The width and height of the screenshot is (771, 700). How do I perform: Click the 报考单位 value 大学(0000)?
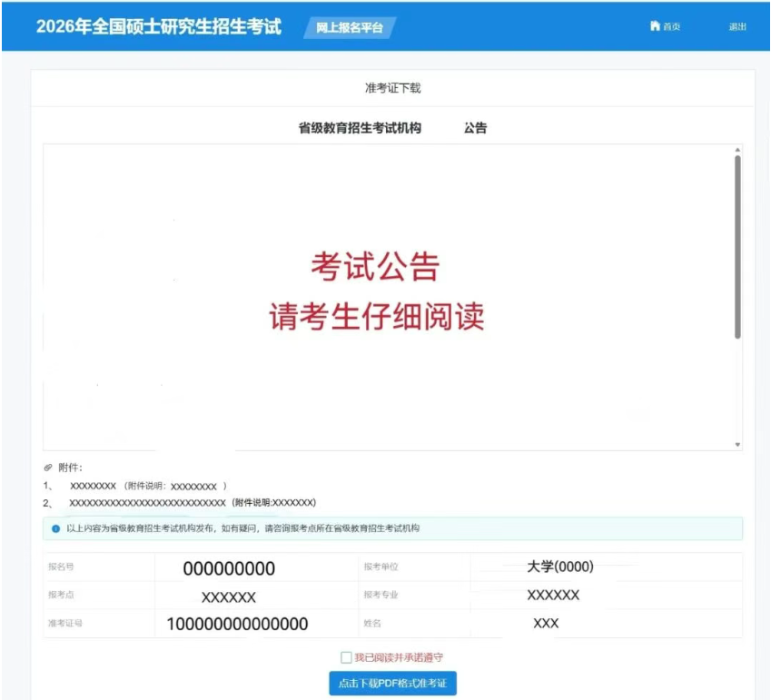click(560, 567)
